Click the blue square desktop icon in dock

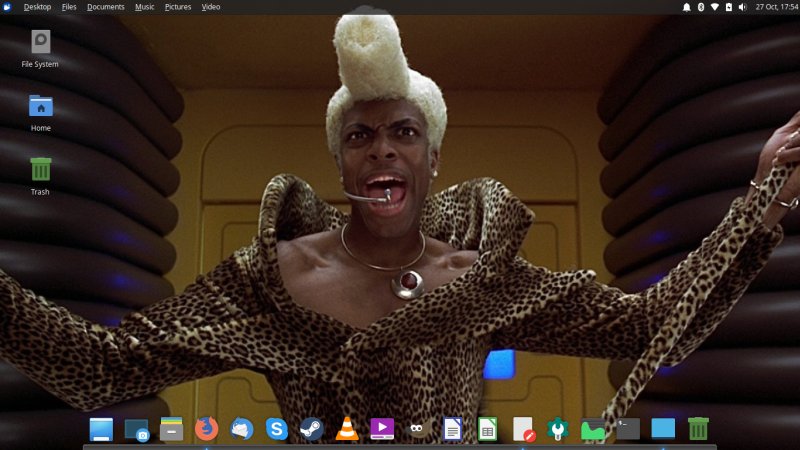pos(663,429)
